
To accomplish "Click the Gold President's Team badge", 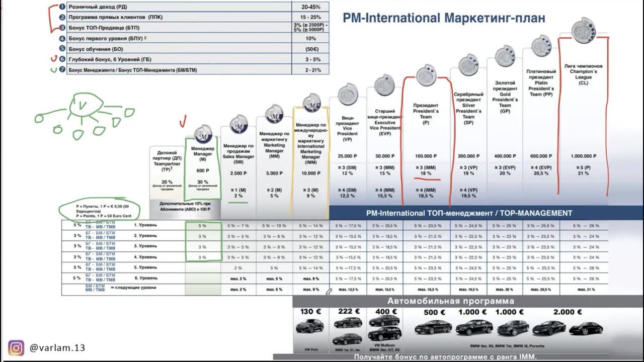I will pos(505,56).
